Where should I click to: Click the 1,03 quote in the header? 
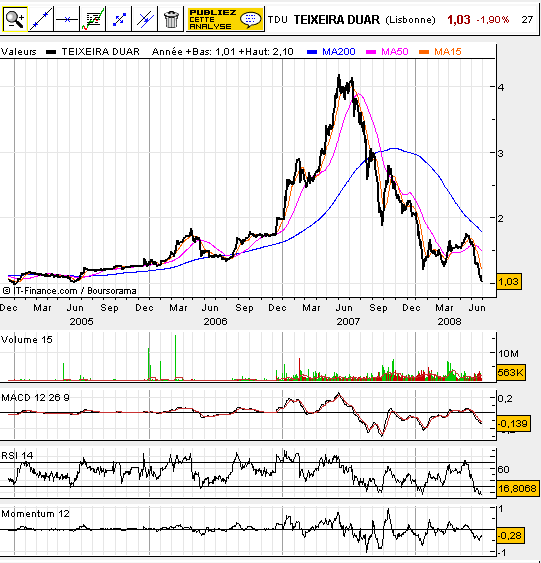(x=458, y=20)
